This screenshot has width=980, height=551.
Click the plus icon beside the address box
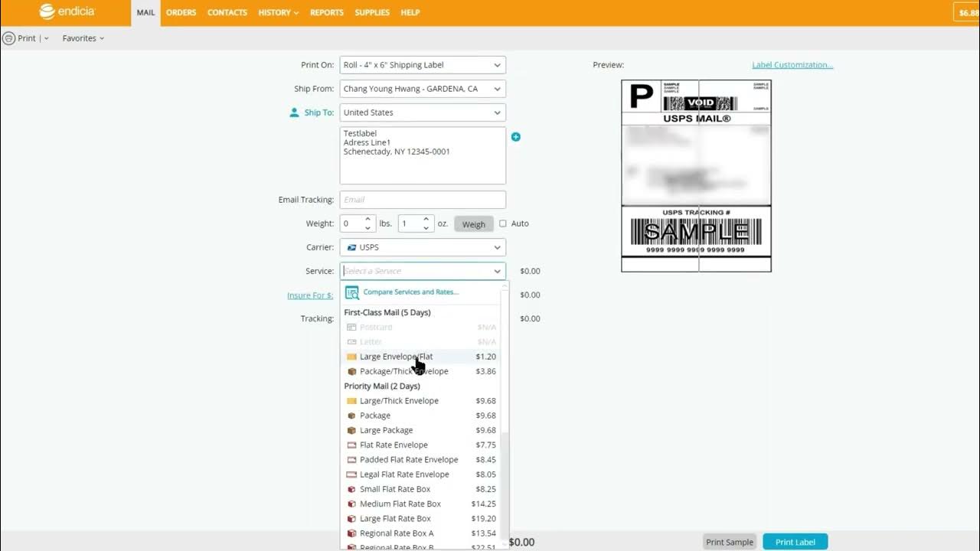(x=515, y=137)
